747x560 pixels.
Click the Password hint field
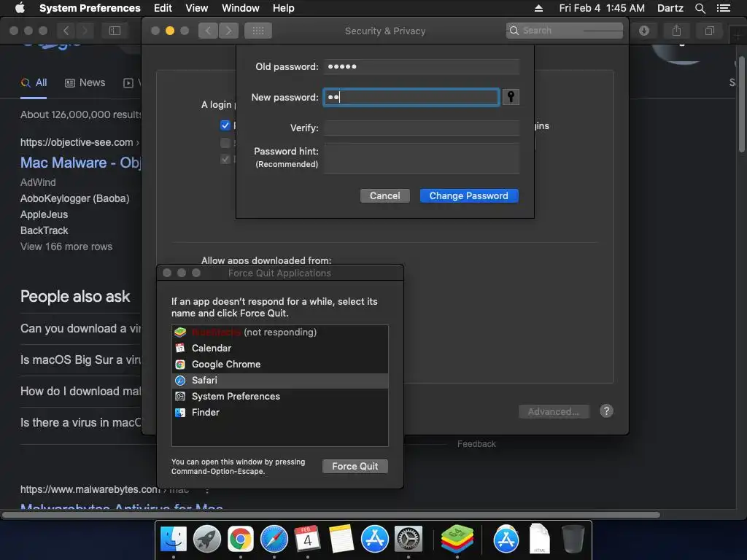[x=422, y=158]
